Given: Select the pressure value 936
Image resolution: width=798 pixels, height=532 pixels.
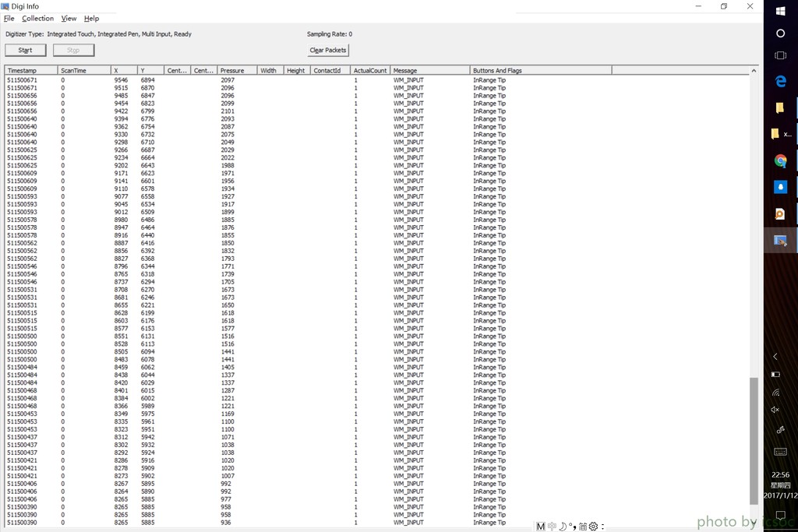Looking at the screenshot, I should (225, 523).
